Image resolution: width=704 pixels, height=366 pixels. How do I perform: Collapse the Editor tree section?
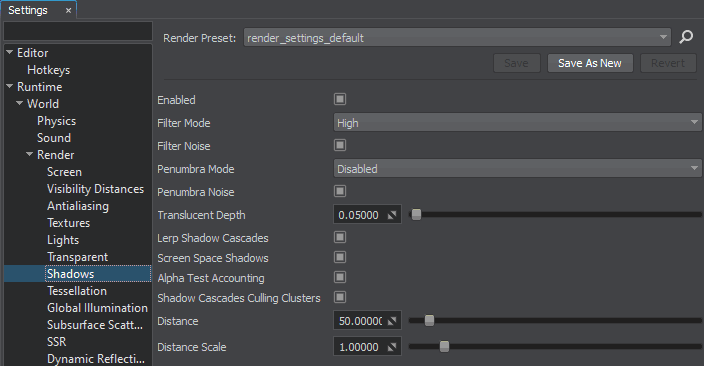pos(9,53)
